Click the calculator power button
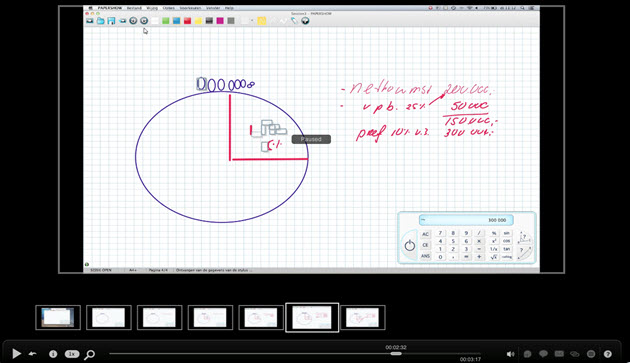Viewport: 630px width, 363px height. (409, 245)
